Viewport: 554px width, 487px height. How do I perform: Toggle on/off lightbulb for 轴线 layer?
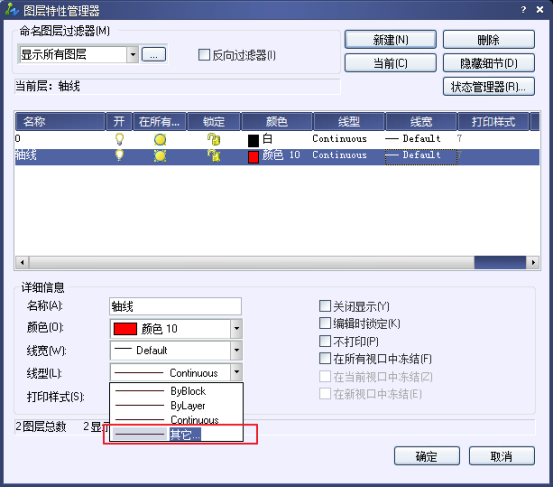[x=119, y=155]
